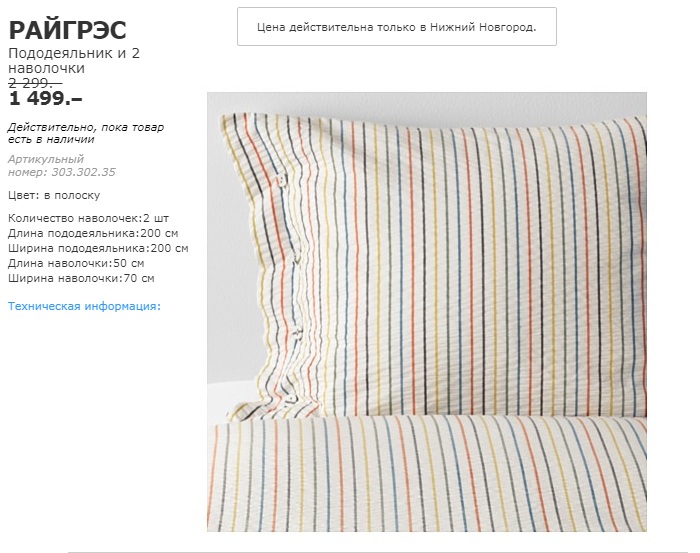Open the Техническая информация link
700x553 pixels.
[x=84, y=306]
